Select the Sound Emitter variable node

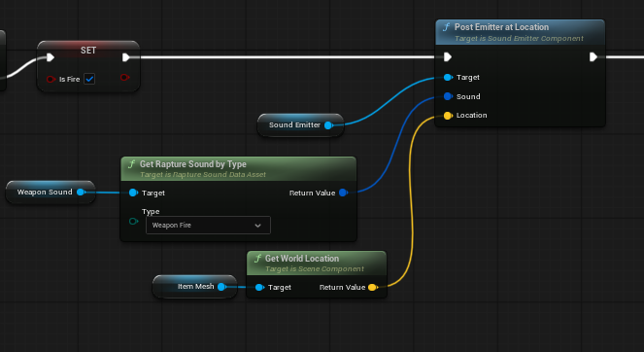point(301,125)
